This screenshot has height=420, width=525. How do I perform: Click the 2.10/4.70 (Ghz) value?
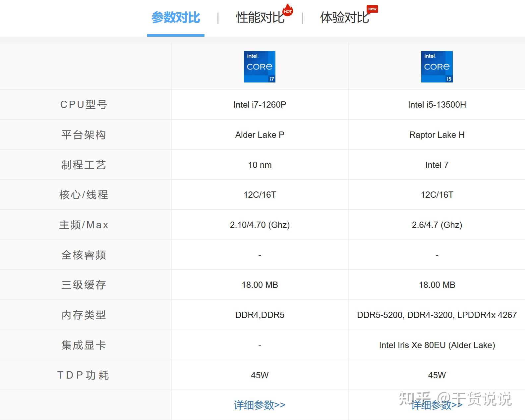pyautogui.click(x=260, y=225)
